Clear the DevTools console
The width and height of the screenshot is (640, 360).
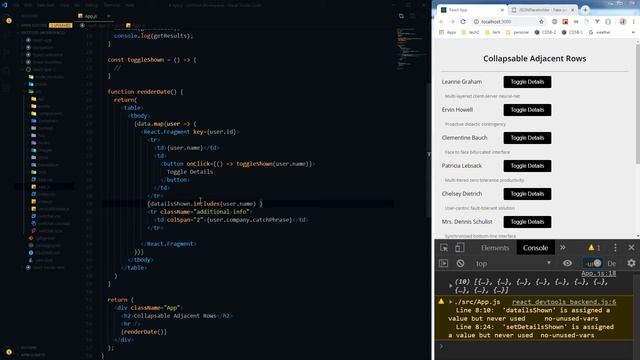pyautogui.click(x=460, y=263)
